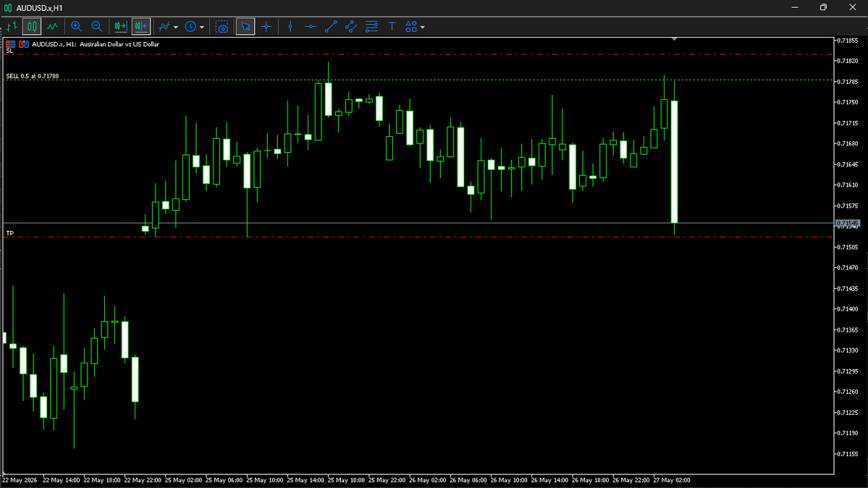Click the chart shift triangle marker

click(x=674, y=39)
